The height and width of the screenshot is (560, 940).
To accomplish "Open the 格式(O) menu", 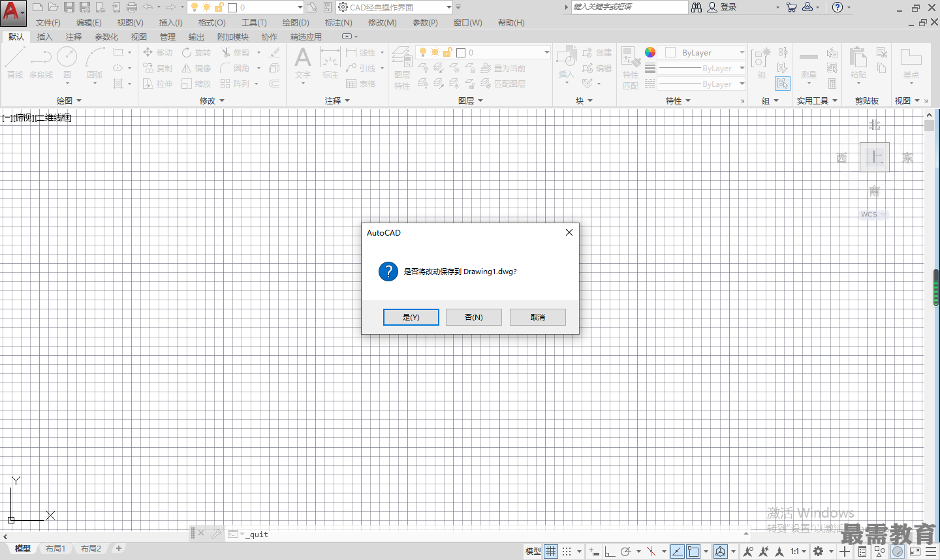I will tap(212, 22).
